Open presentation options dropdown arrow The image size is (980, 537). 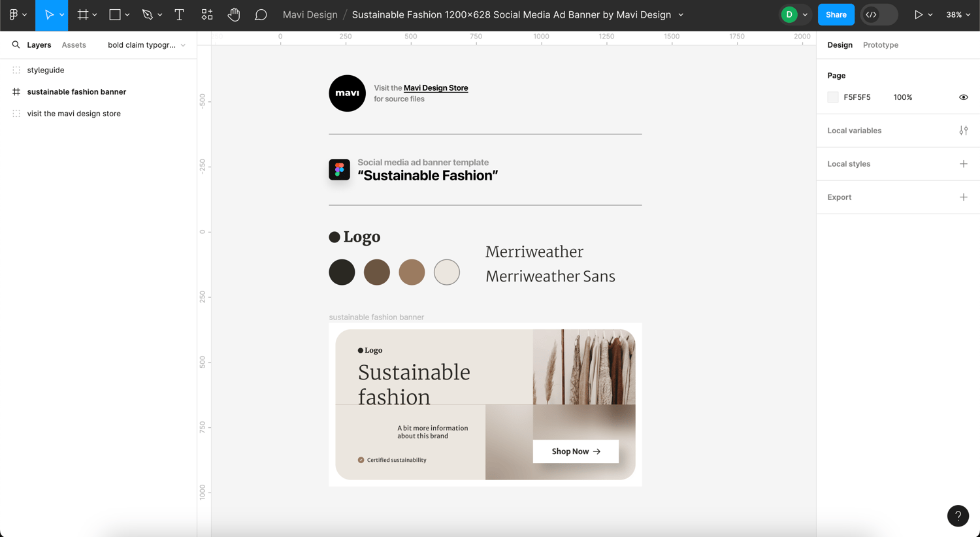[x=930, y=14]
